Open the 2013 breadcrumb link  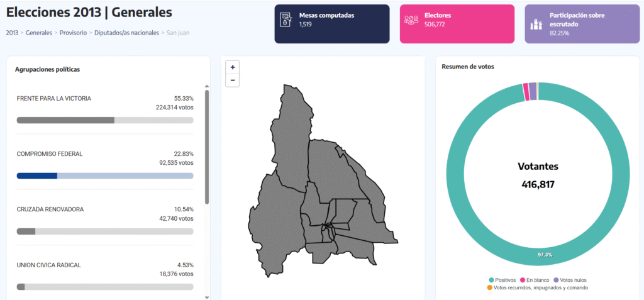pos(12,33)
